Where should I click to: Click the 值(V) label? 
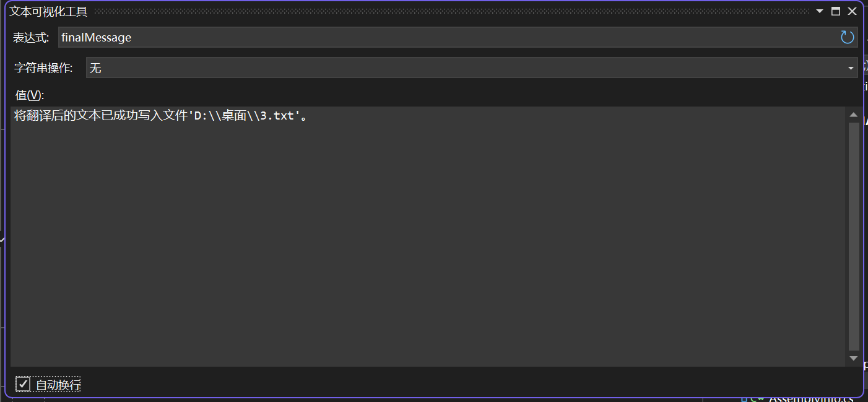29,95
